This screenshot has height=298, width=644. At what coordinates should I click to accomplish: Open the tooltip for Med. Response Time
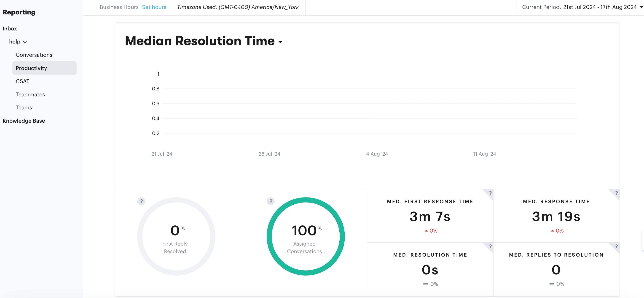tap(616, 193)
